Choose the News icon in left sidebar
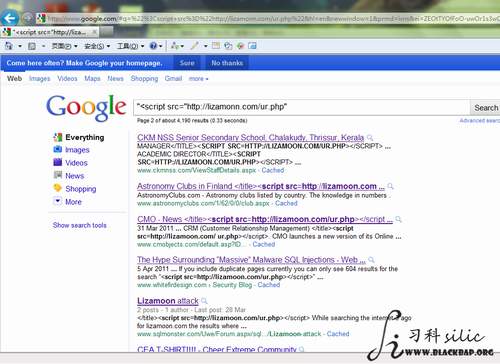The width and height of the screenshot is (500, 364). click(x=58, y=175)
